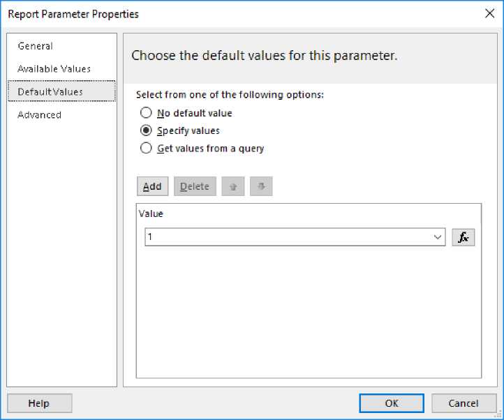Confirm with the OK button
This screenshot has height=420, width=504.
tap(391, 403)
